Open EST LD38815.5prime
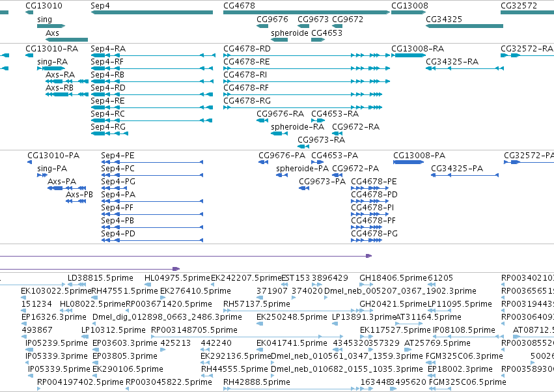554x392 pixels. [x=77, y=285]
